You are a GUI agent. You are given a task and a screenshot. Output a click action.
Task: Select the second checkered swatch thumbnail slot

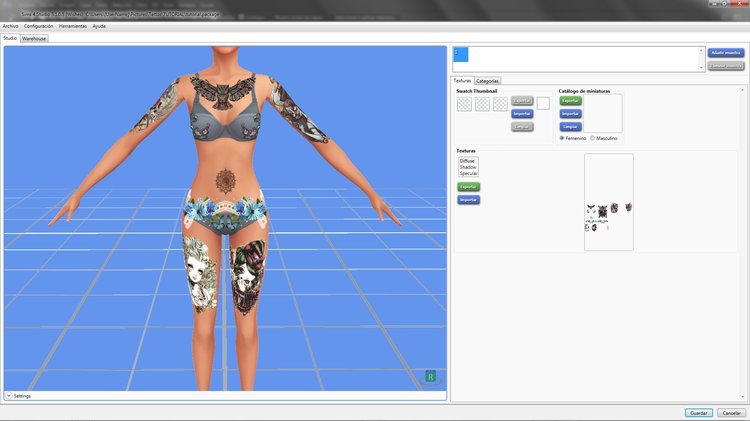(x=482, y=104)
